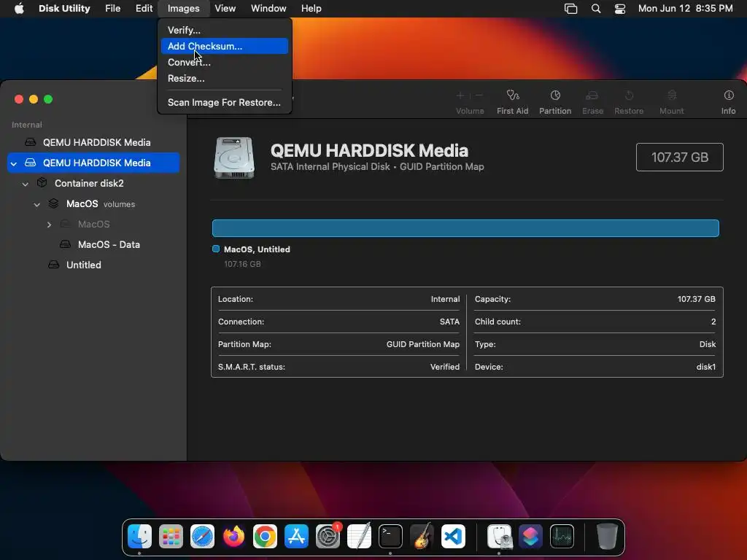Viewport: 747px width, 560px height.
Task: Open Shortcuts app from the Dock
Action: (531, 536)
